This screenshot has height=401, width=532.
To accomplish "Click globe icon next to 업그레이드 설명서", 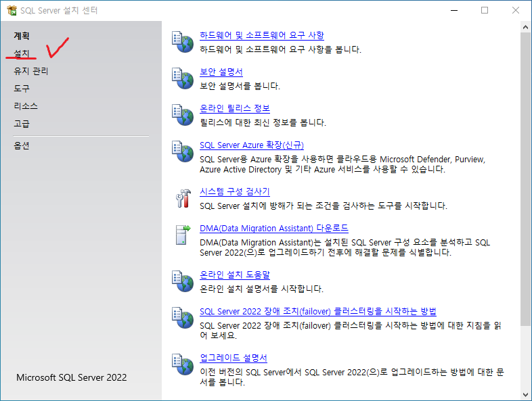I will tap(183, 364).
